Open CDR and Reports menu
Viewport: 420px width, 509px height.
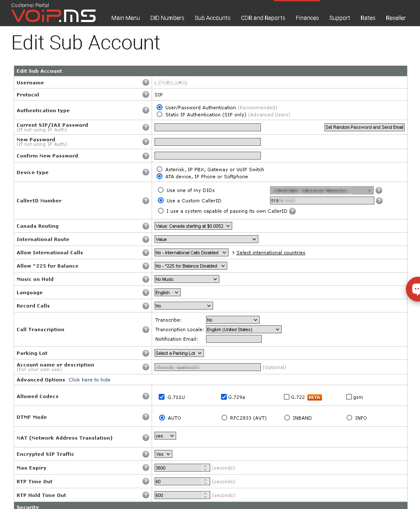[x=263, y=18]
